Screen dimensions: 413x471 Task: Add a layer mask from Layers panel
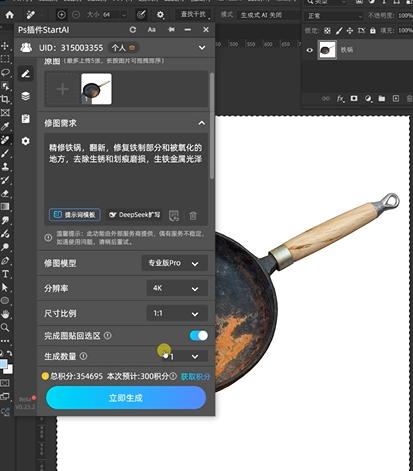[x=354, y=98]
